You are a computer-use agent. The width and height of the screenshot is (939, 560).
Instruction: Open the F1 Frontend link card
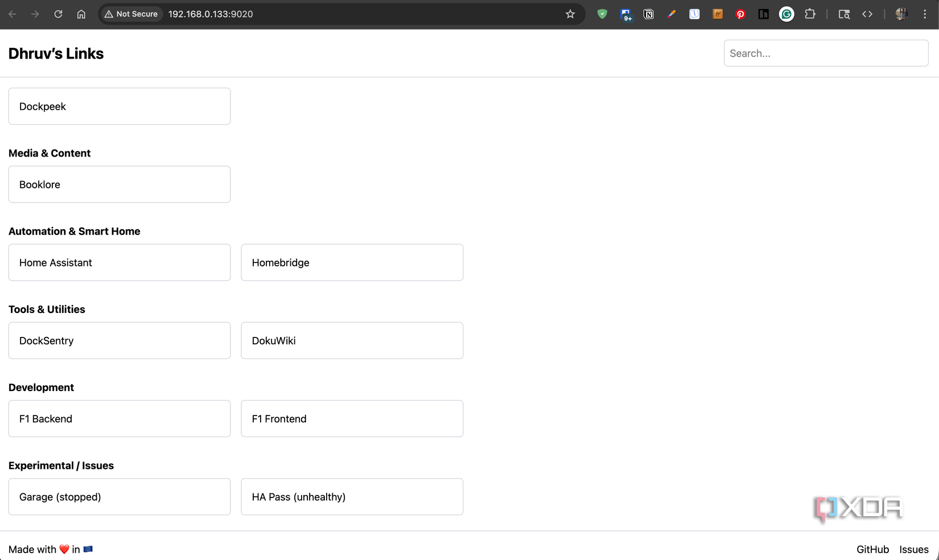tap(352, 419)
